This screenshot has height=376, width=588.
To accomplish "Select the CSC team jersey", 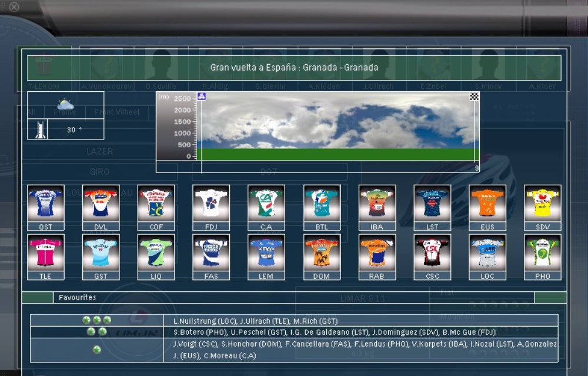I will 432,253.
